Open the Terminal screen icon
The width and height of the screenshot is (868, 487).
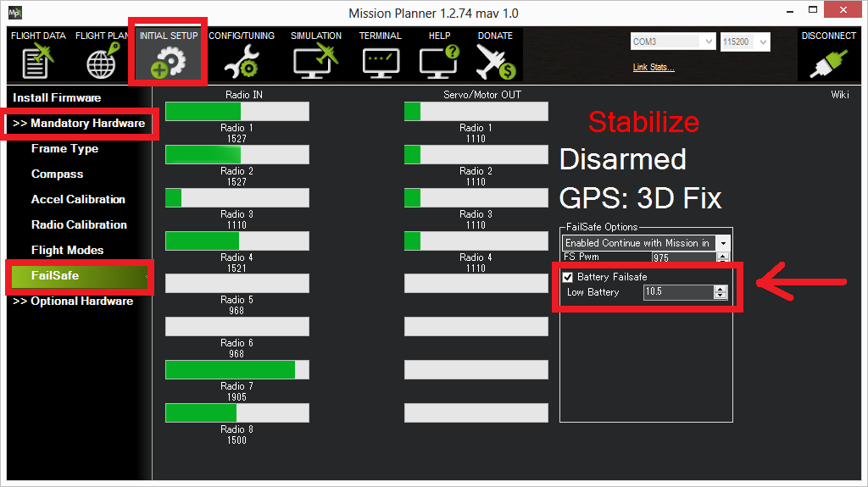pyautogui.click(x=380, y=61)
